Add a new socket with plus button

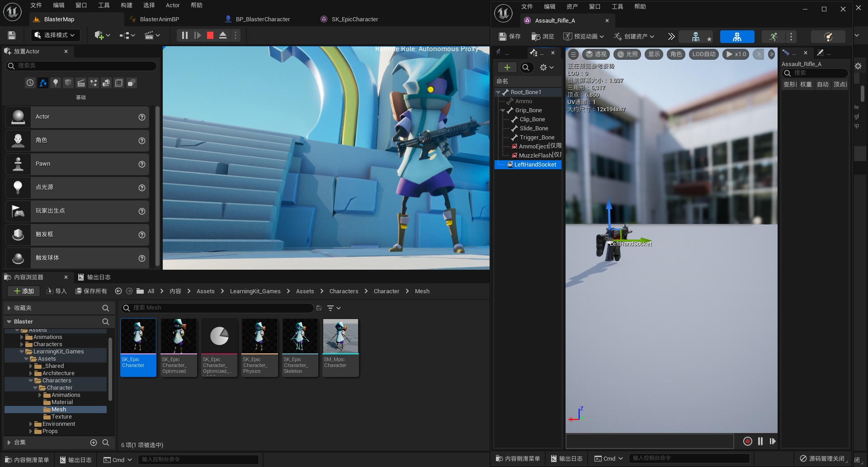point(507,67)
